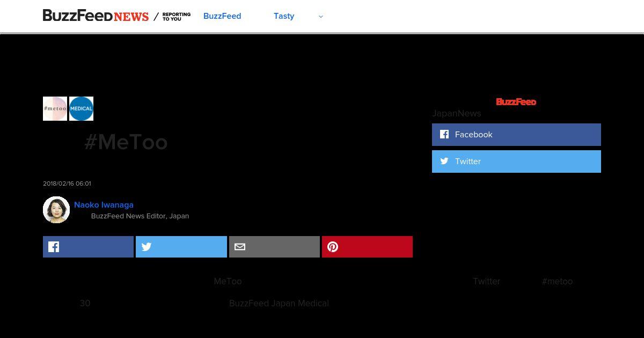This screenshot has width=644, height=338.
Task: Click the BuzzFeed Japan Medical text
Action: click(279, 303)
